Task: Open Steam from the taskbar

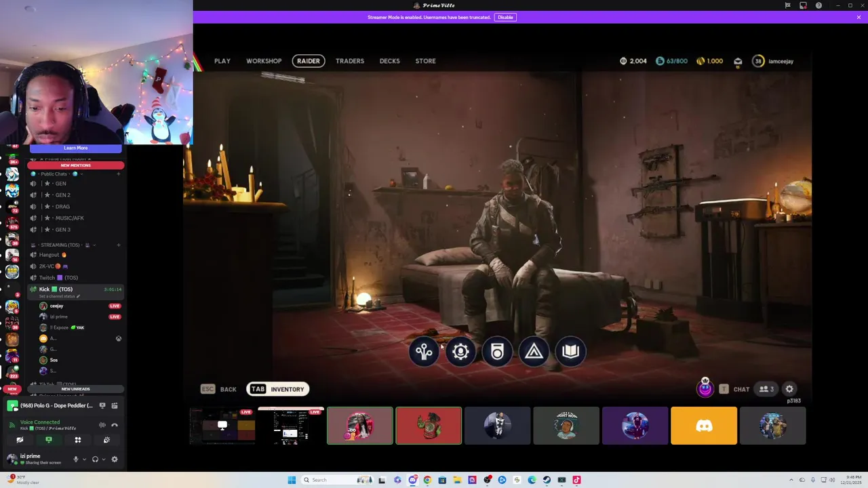Action: pyautogui.click(x=547, y=480)
